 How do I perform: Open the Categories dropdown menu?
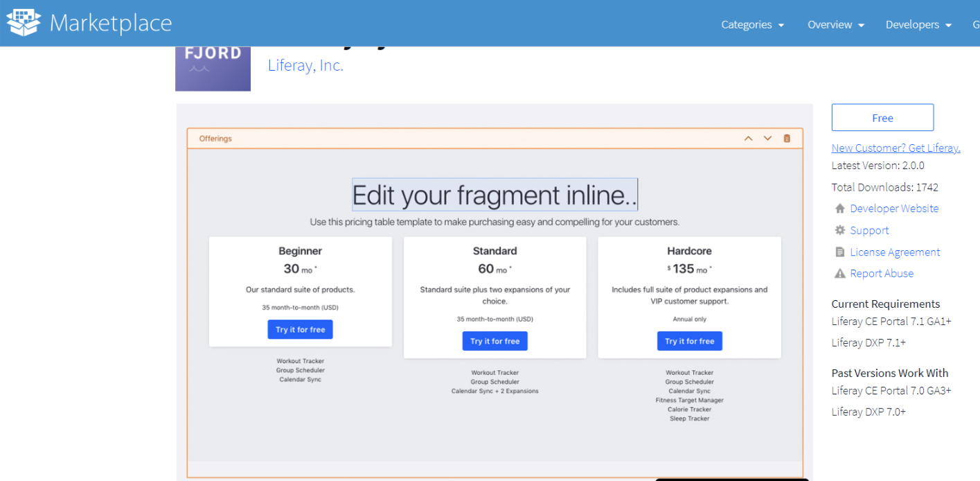pyautogui.click(x=753, y=25)
